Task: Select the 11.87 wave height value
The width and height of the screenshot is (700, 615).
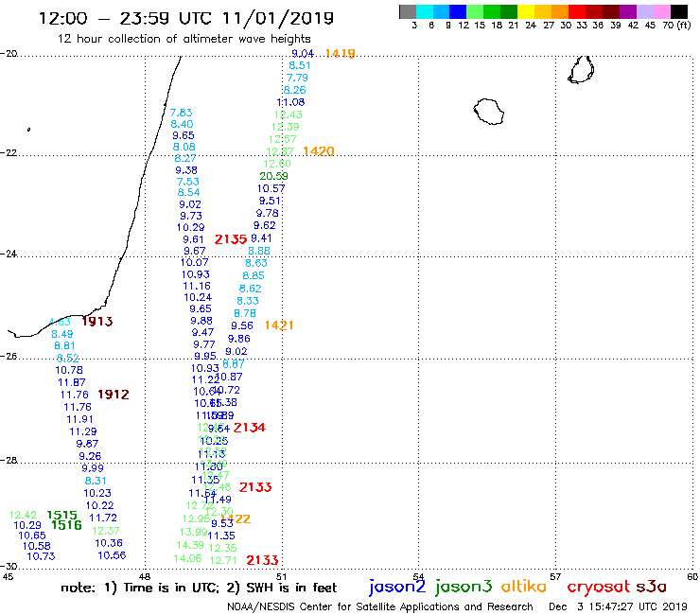Action: [x=72, y=382]
